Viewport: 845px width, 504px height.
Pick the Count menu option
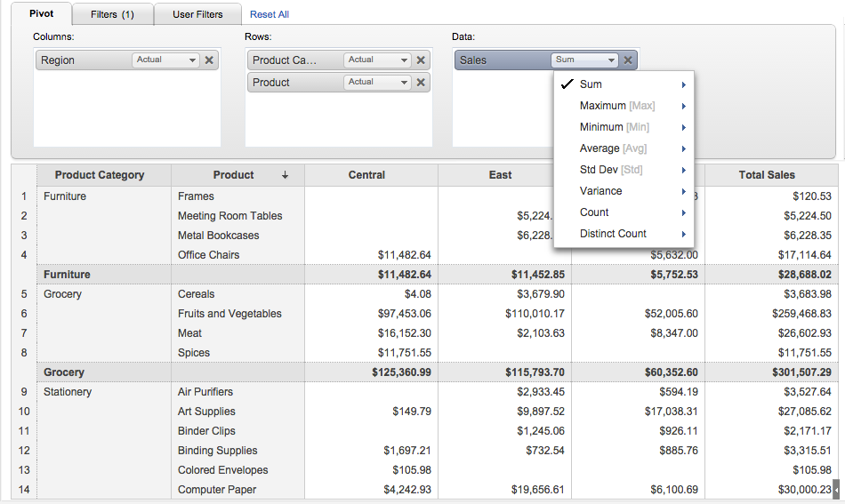(594, 212)
